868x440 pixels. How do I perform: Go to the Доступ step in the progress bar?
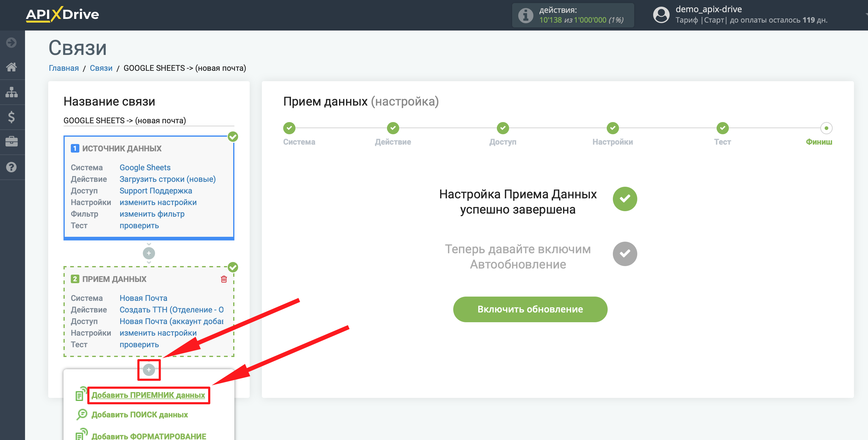503,128
